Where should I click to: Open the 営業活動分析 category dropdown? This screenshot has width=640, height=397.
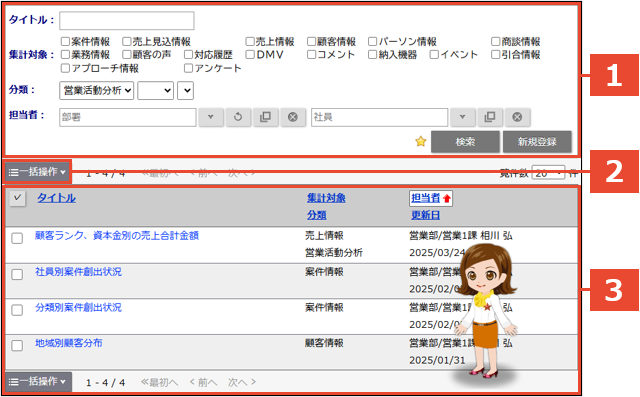point(96,91)
